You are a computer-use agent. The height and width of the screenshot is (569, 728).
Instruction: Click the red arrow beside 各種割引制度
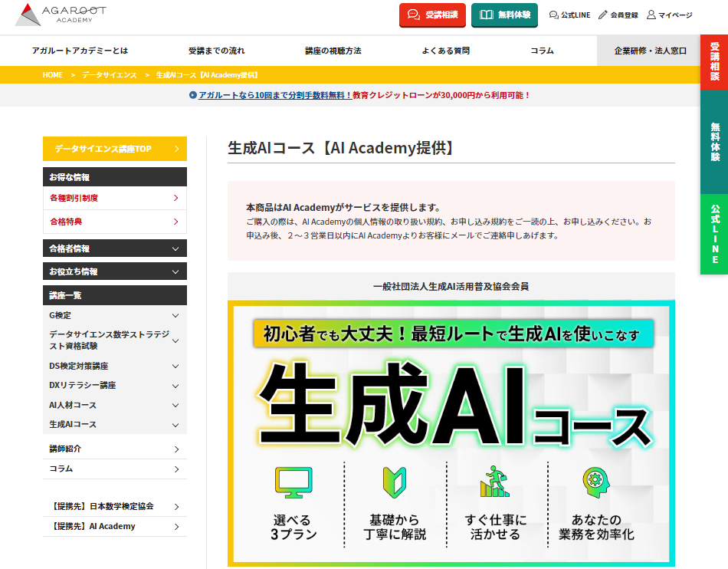[x=175, y=199]
